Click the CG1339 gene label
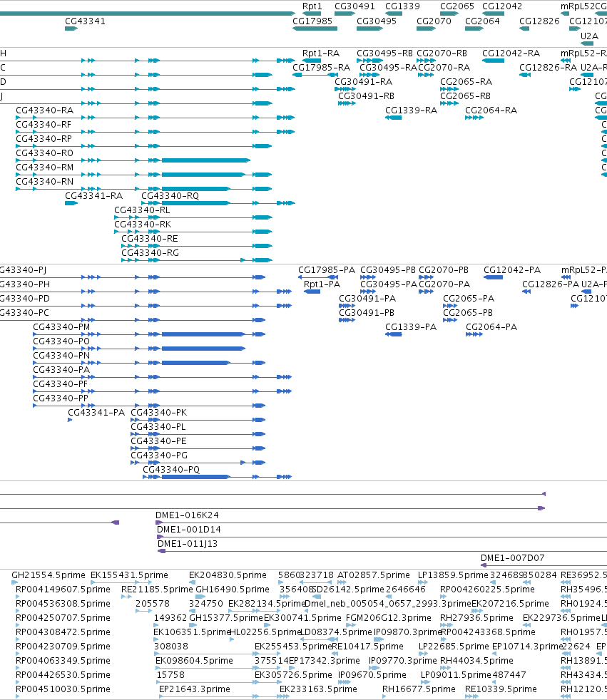 tap(402, 6)
